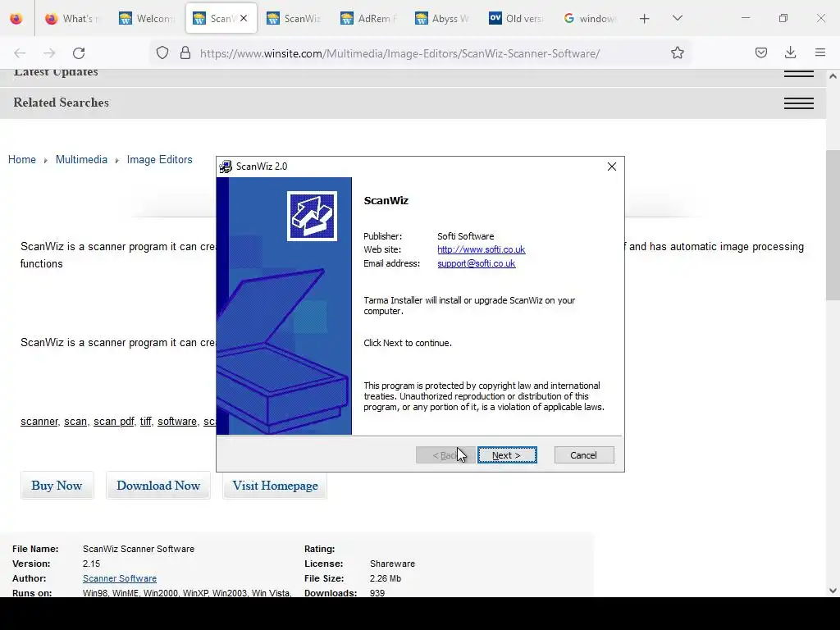840x630 pixels.
Task: Open the list-all-tabs dropdown chevron
Action: 677,18
